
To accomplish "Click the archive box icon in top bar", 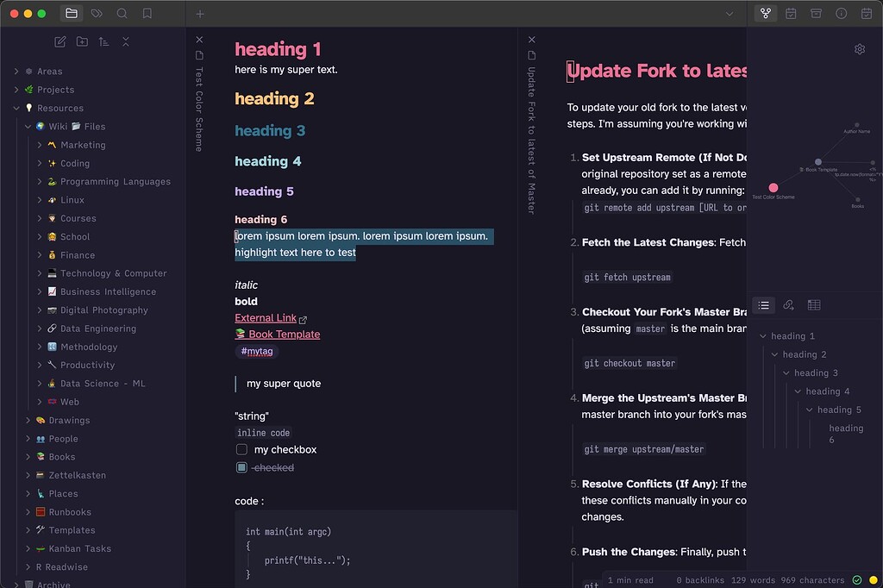I will 816,13.
